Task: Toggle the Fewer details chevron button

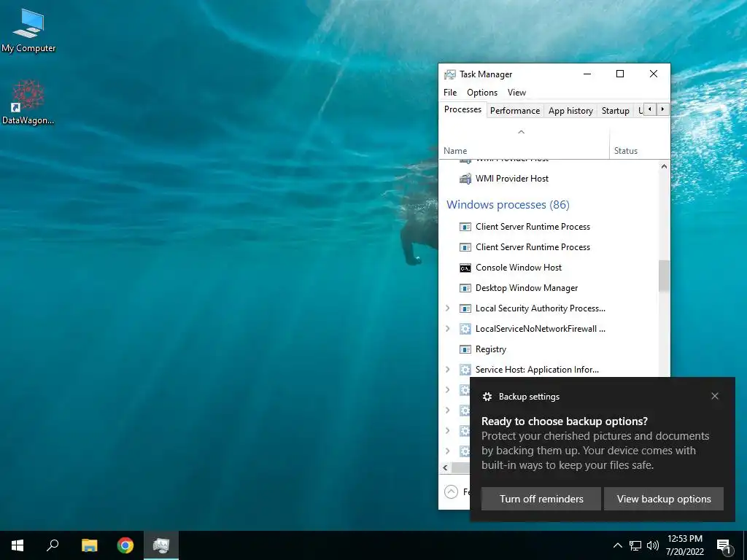Action: pos(451,491)
